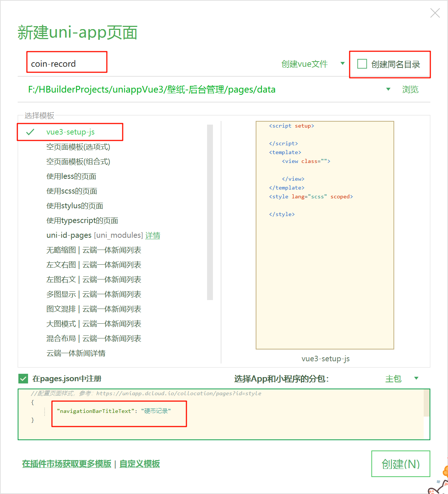Image resolution: width=448 pixels, height=494 pixels.
Task: Click the 浏览 browse link
Action: click(x=410, y=90)
